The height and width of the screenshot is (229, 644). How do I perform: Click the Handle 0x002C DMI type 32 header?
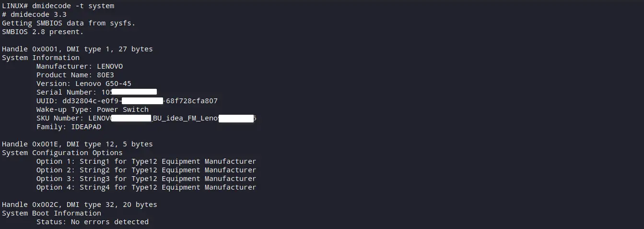tap(80, 205)
